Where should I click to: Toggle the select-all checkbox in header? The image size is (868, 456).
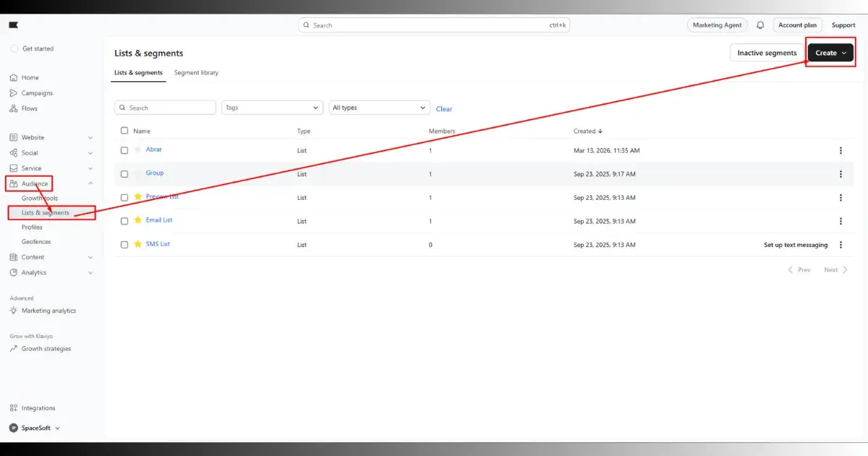(124, 131)
